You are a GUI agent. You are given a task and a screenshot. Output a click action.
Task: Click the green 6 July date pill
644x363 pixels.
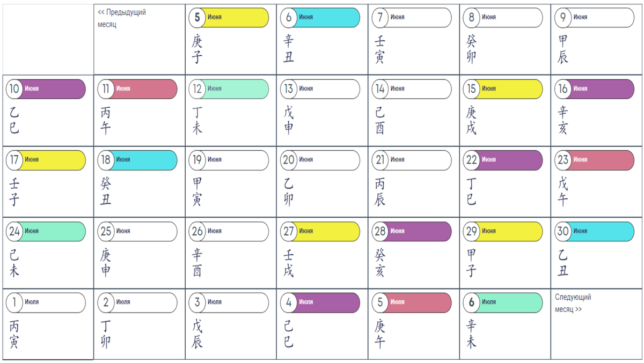(503, 303)
